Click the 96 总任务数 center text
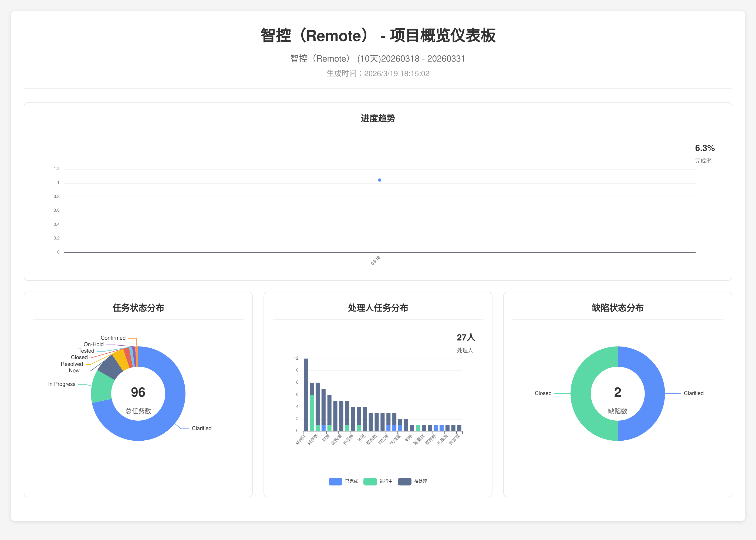756x540 pixels. [x=138, y=392]
